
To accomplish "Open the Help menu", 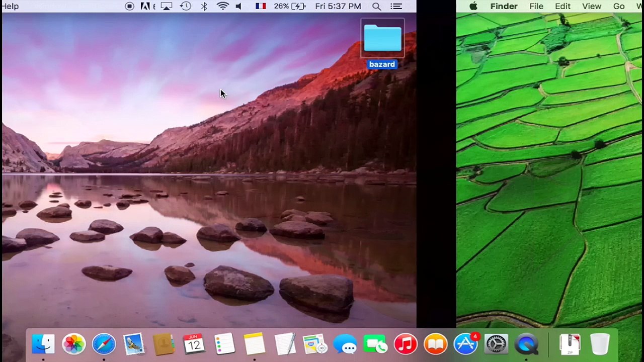I will [x=10, y=6].
